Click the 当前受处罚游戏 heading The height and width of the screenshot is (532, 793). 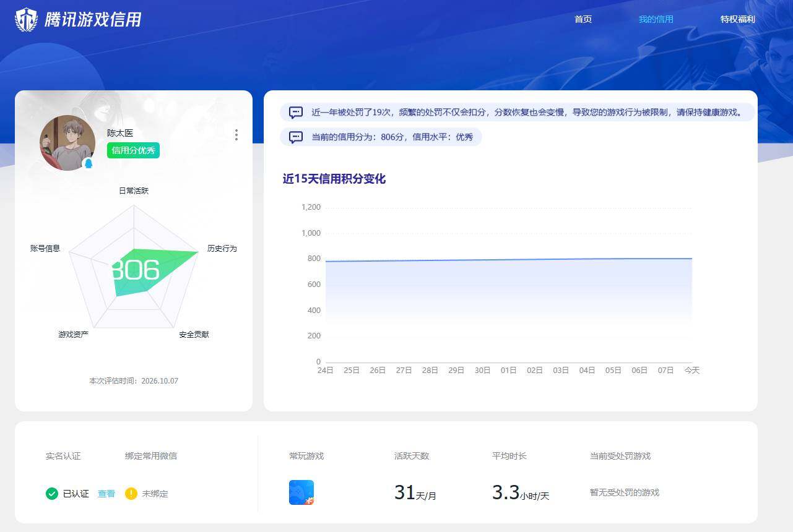[620, 456]
